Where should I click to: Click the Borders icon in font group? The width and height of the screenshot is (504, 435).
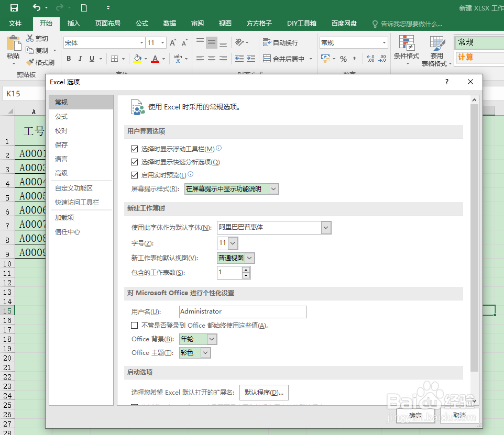coord(114,59)
